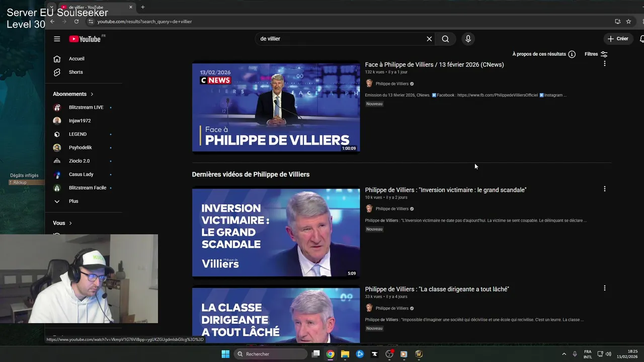Switch to Chrome in the taskbar
Screen dimensions: 644x362
click(330, 354)
